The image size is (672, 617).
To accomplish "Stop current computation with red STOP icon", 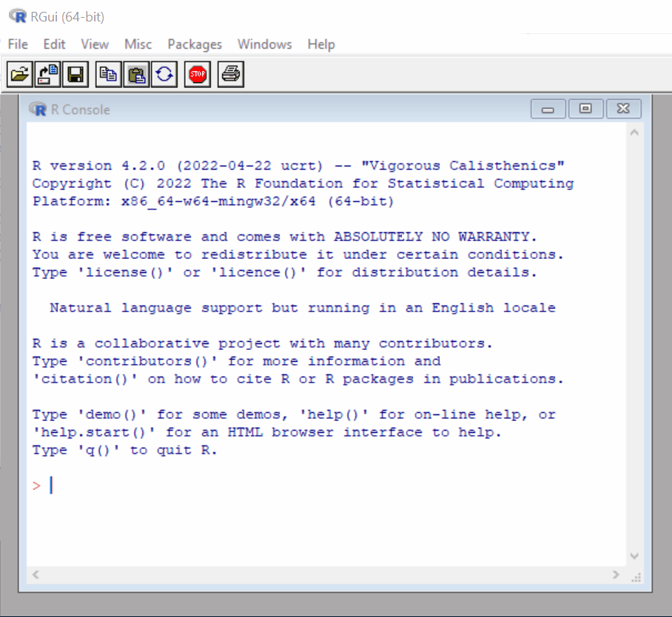I will pyautogui.click(x=198, y=75).
